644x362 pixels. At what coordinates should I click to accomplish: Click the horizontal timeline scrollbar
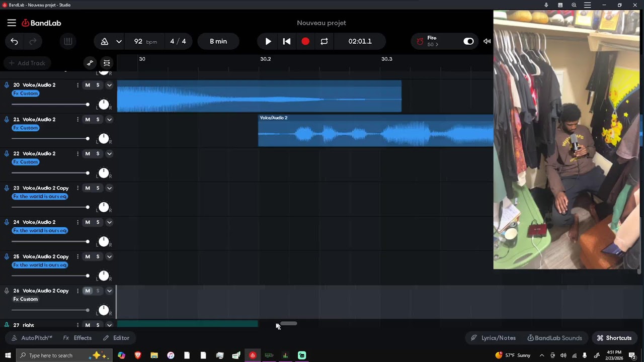(x=289, y=324)
